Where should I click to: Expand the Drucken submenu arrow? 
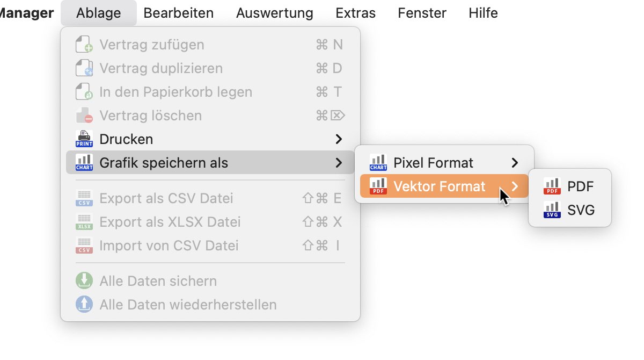tap(339, 139)
